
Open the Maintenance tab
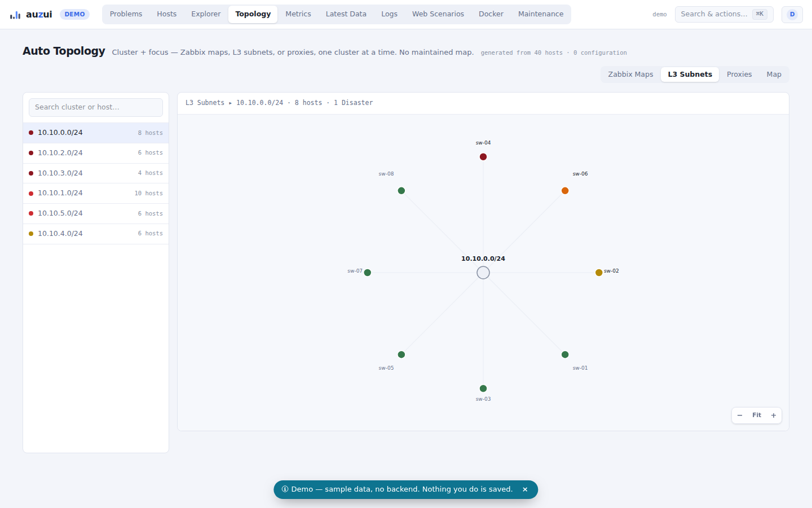(x=540, y=14)
